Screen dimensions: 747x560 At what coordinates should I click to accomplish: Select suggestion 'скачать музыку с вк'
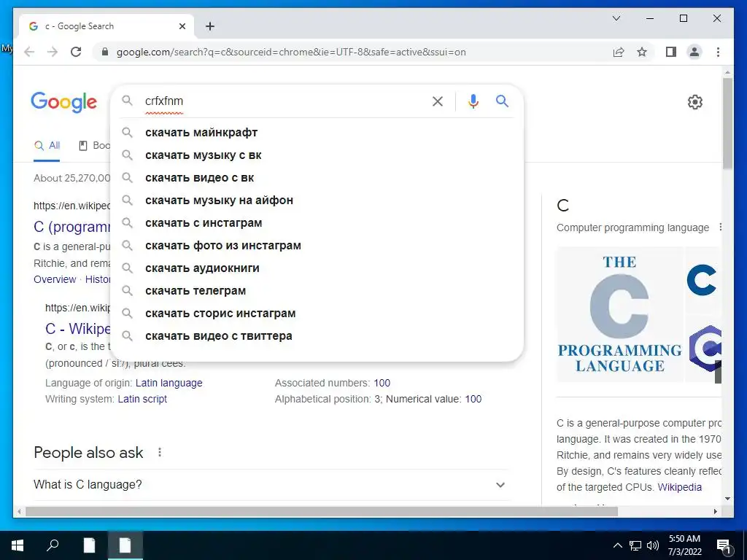317,155
